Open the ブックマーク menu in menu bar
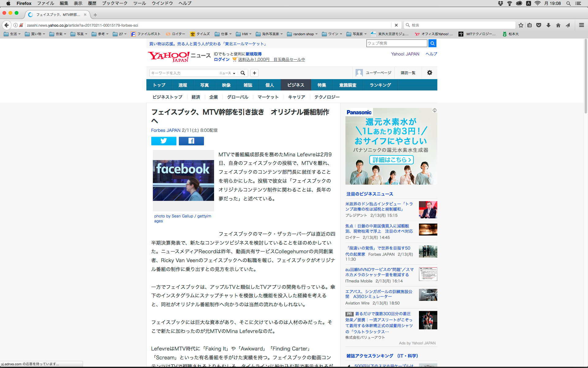 [115, 3]
